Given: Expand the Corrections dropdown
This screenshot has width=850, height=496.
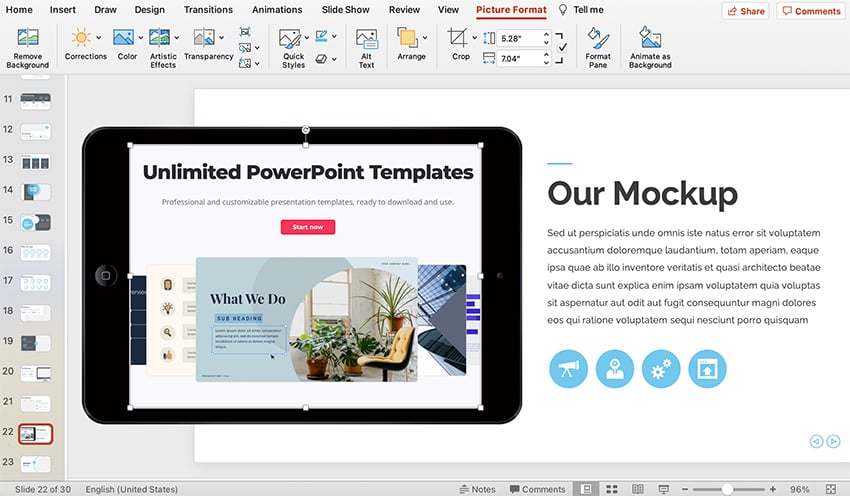Looking at the screenshot, I should click(x=98, y=38).
